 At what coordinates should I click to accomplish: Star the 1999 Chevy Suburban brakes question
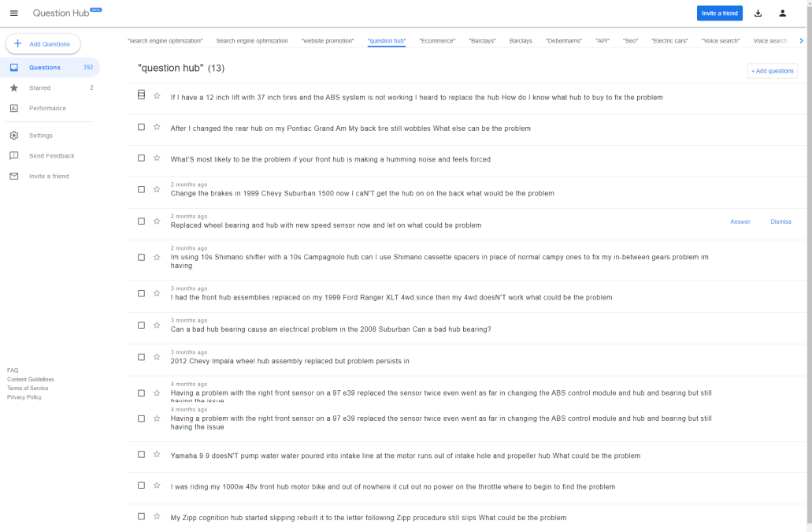[x=157, y=189]
